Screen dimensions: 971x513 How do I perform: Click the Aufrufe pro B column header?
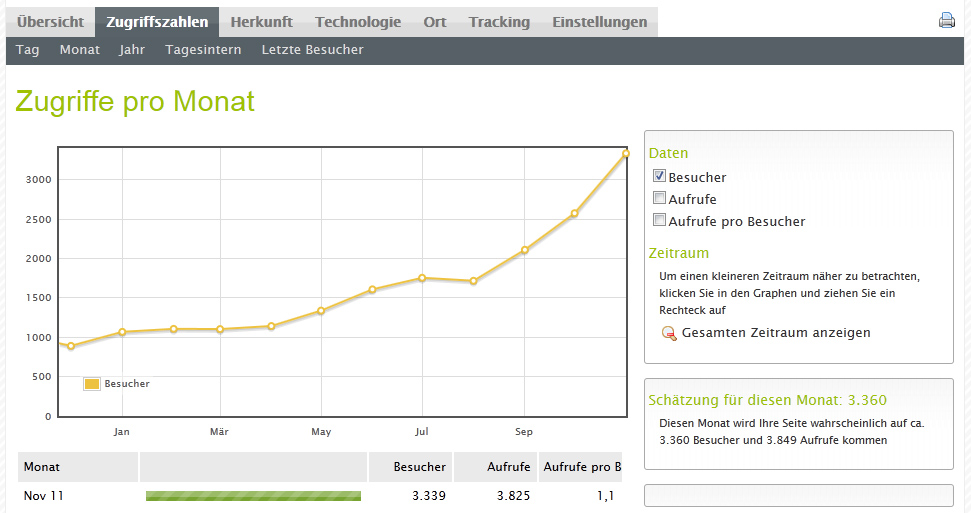(x=580, y=467)
